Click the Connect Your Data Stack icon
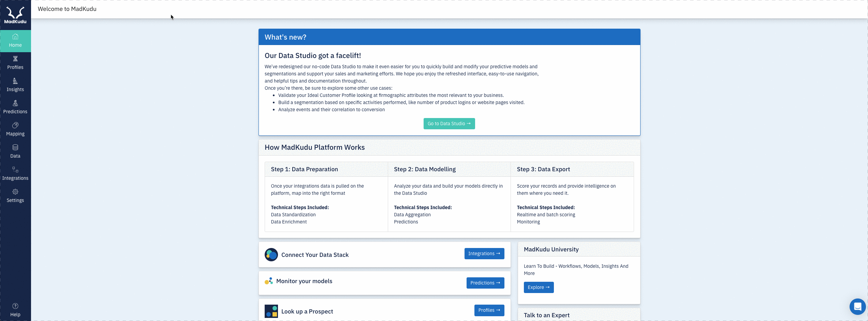Viewport: 868px width, 321px height. [x=271, y=255]
